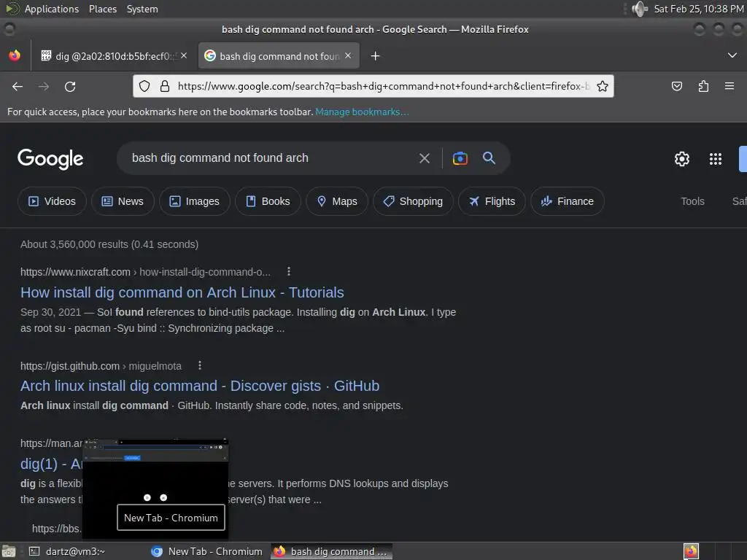747x560 pixels.
Task: Close the bash dig command tab
Action: click(x=348, y=55)
